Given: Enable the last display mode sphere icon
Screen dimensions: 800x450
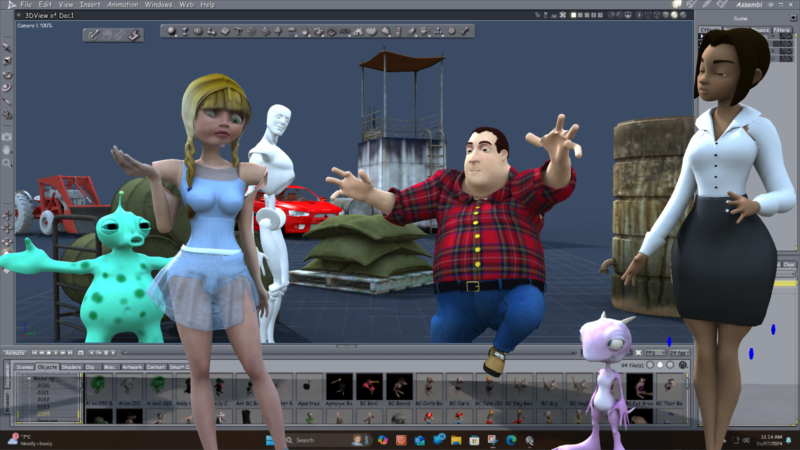Looking at the screenshot, I should (683, 15).
